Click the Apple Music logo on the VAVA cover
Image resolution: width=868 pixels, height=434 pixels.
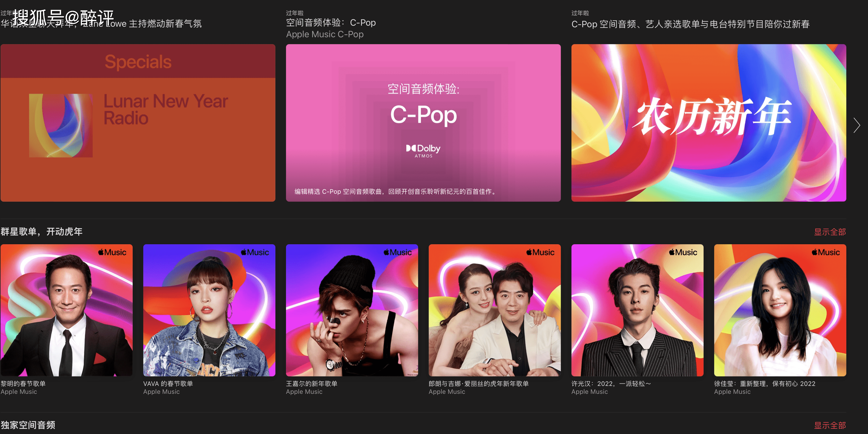pos(255,252)
